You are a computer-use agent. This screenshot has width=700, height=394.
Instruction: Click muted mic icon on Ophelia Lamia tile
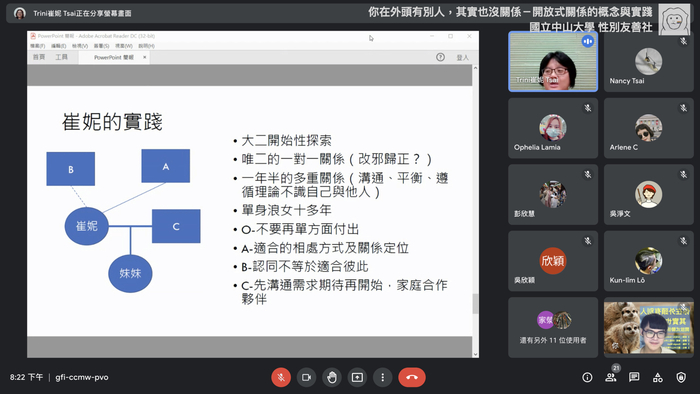588,108
